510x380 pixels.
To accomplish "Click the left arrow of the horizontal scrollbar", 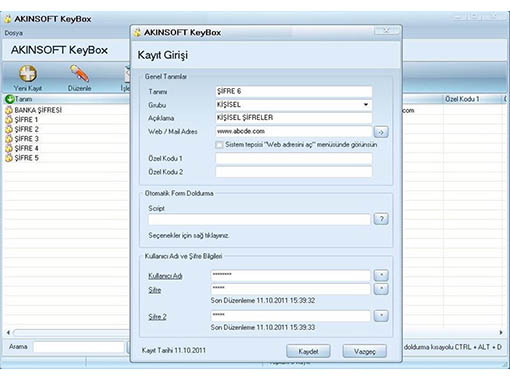I will point(8,332).
